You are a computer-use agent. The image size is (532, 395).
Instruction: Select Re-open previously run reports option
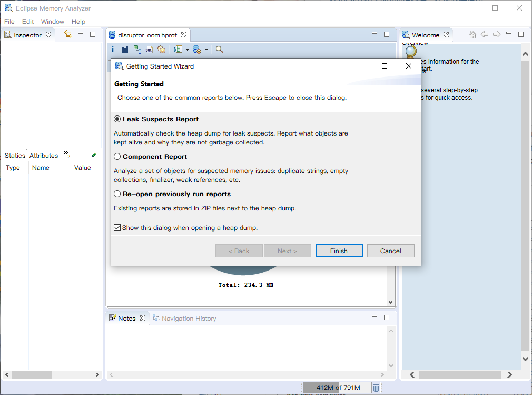tap(117, 194)
